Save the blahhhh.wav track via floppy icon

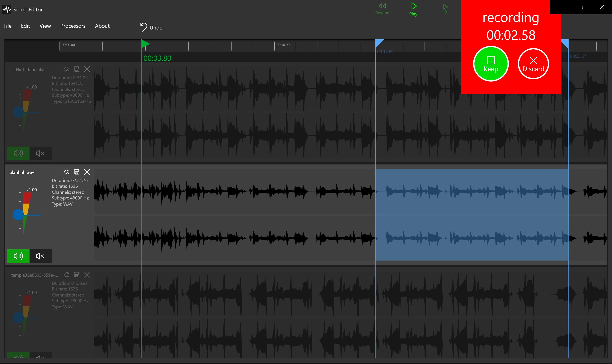76,172
